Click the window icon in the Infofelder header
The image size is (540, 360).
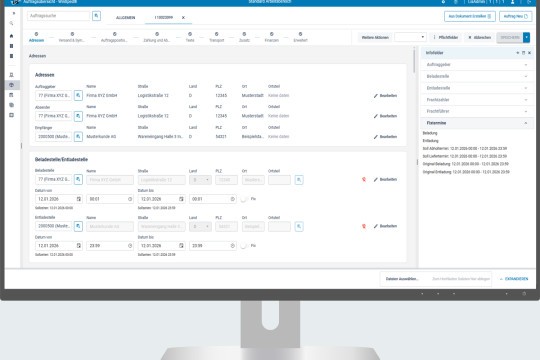(x=523, y=53)
